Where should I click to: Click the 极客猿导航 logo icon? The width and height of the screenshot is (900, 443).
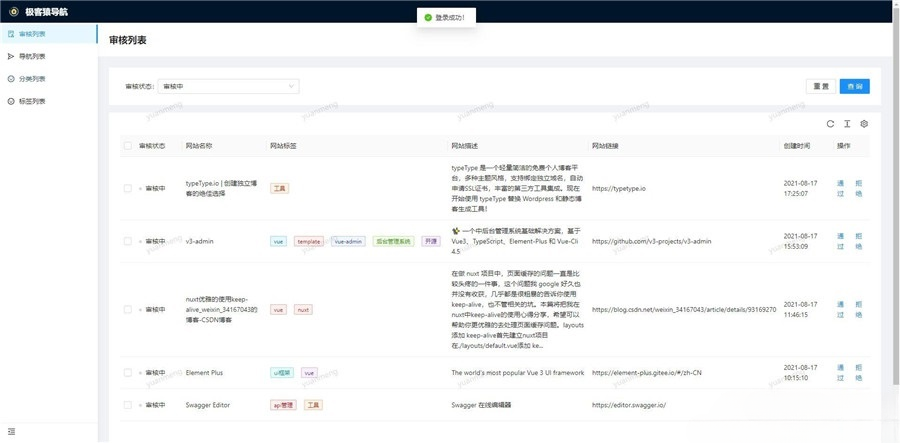12,11
